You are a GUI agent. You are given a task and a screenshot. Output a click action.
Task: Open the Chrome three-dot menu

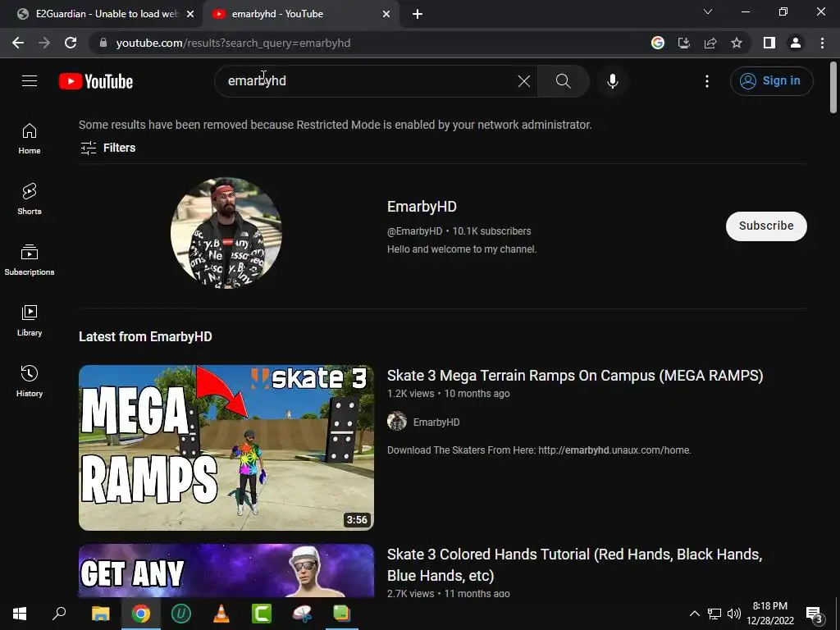click(x=822, y=43)
